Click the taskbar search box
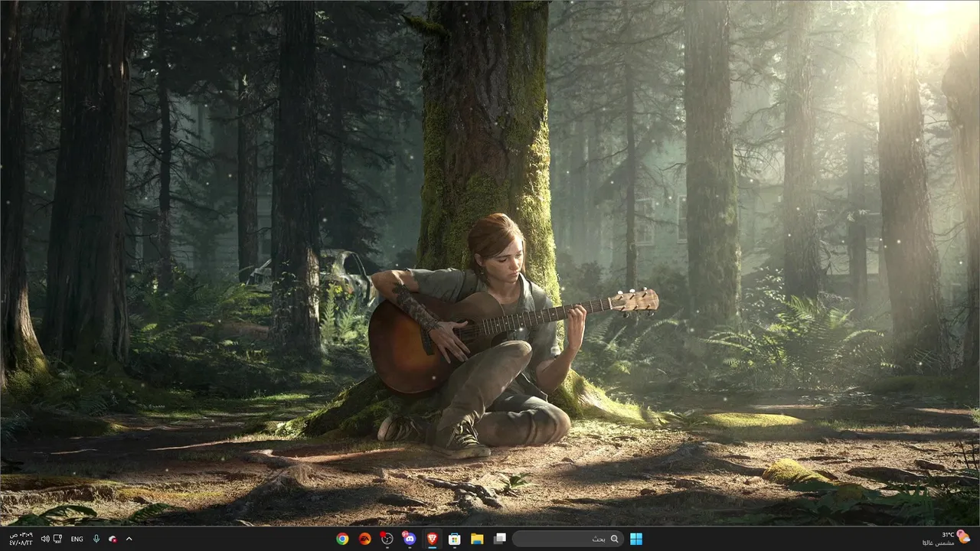Image resolution: width=980 pixels, height=551 pixels. [567, 539]
